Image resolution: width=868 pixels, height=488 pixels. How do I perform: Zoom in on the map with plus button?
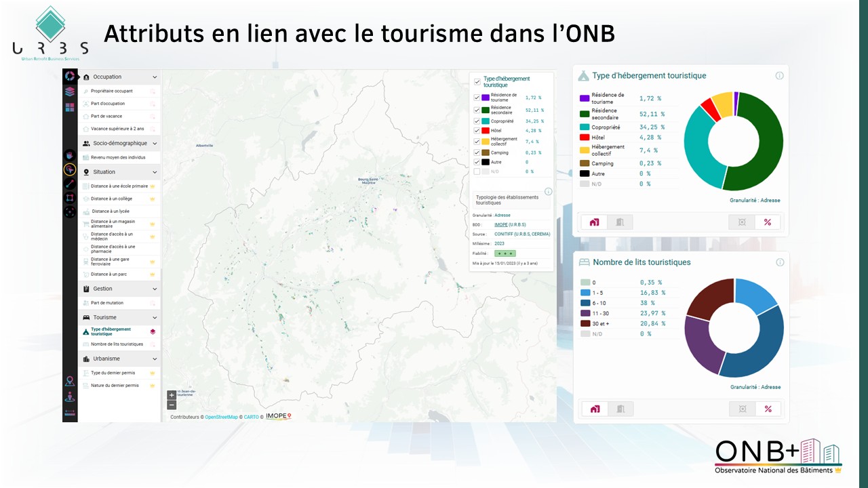click(x=172, y=394)
